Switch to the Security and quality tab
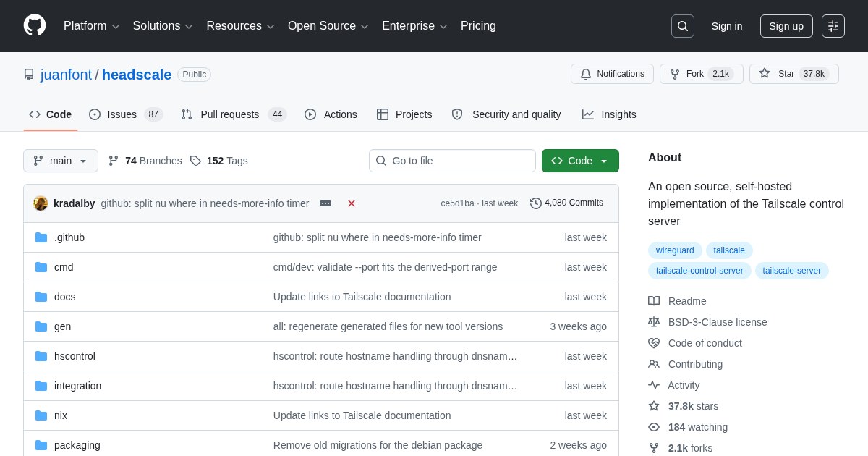Viewport: 868px width, 456px height. [x=506, y=114]
